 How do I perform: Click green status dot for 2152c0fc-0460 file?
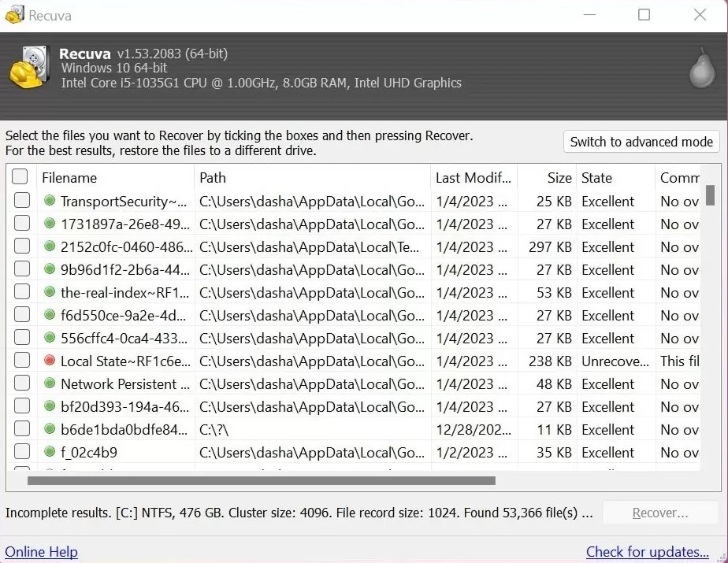[x=50, y=246]
